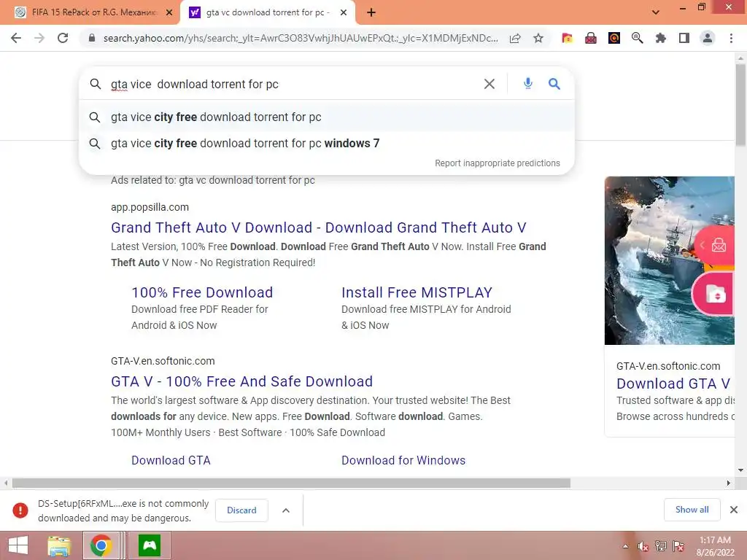The width and height of the screenshot is (747, 560).
Task: Close the gta vc Yahoo tab
Action: (x=344, y=13)
